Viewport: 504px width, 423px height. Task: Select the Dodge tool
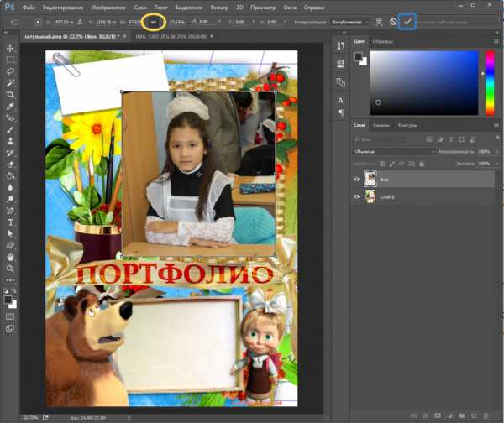(10, 199)
